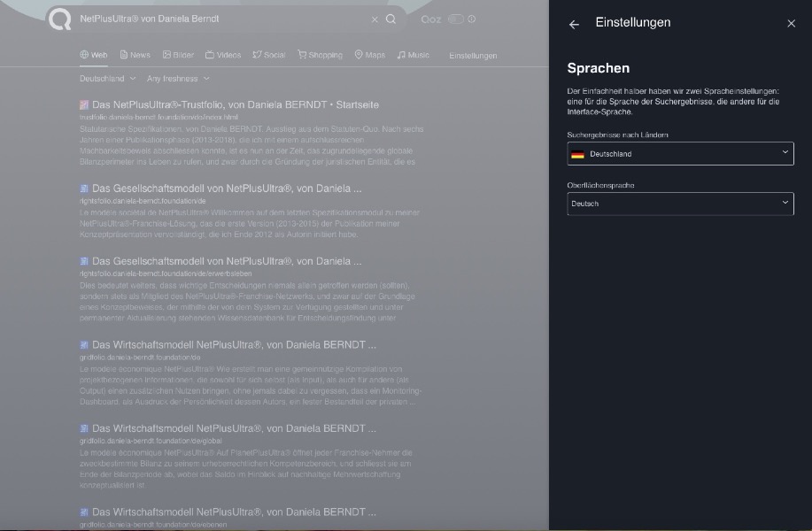Click the magnifier search icon
Image resolution: width=812 pixels, height=531 pixels.
click(x=391, y=19)
